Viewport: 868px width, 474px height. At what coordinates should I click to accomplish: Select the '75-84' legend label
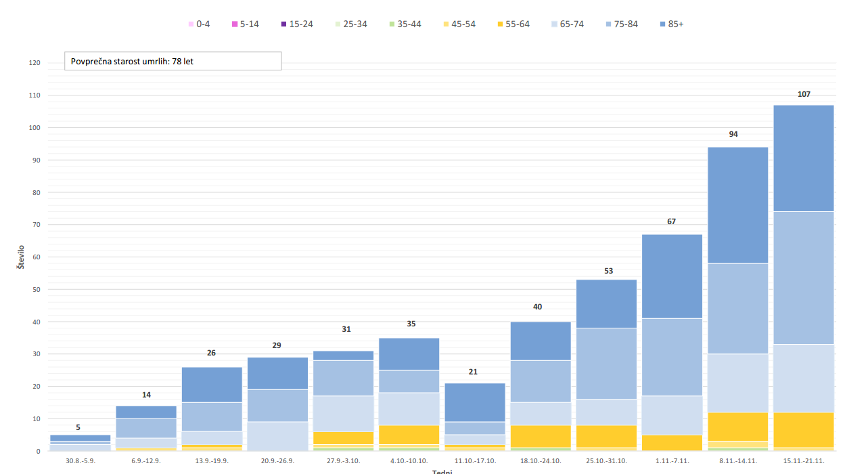626,24
